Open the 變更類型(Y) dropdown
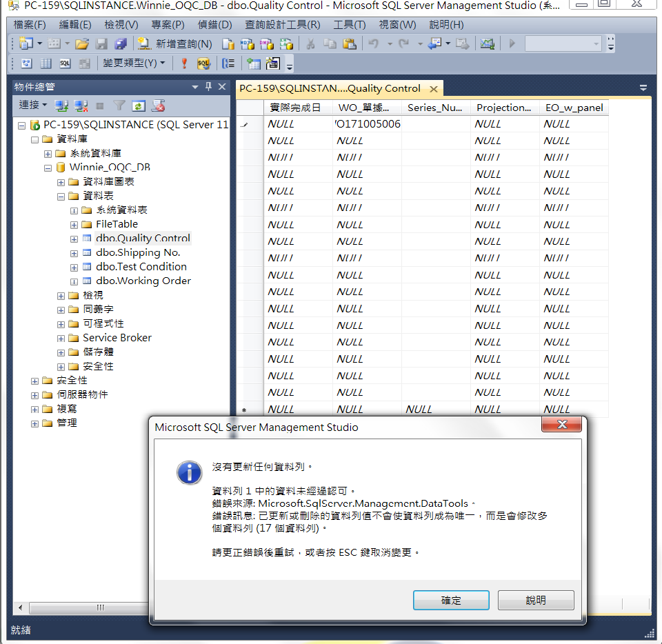This screenshot has height=644, width=662. [x=134, y=63]
